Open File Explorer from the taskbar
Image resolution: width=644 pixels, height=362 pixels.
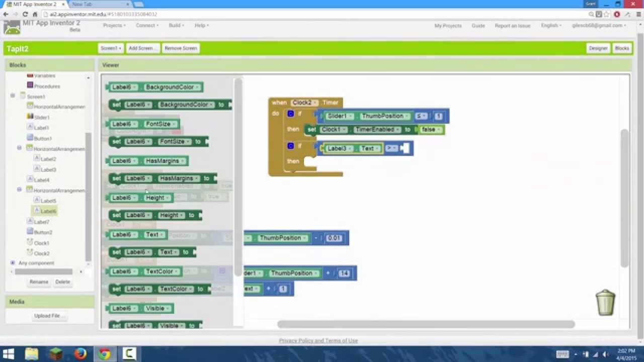pos(32,354)
